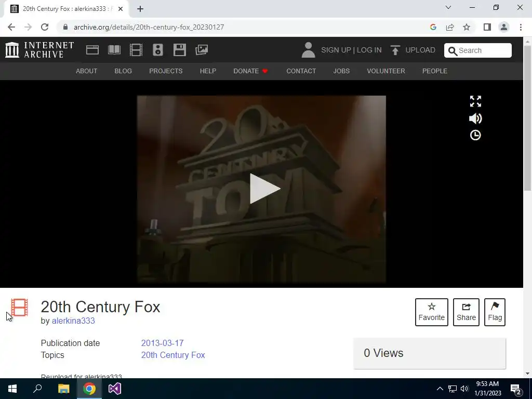Image resolution: width=532 pixels, height=399 pixels.
Task: Open the BLOG menu item
Action: point(123,71)
